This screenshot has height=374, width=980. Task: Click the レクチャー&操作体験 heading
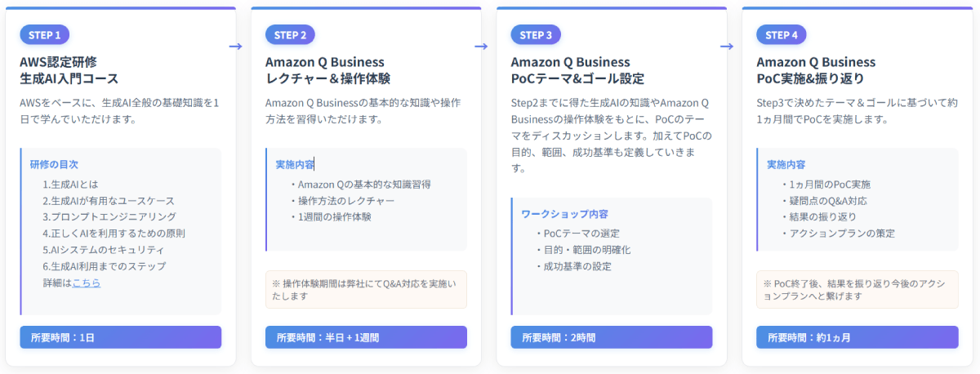point(327,78)
